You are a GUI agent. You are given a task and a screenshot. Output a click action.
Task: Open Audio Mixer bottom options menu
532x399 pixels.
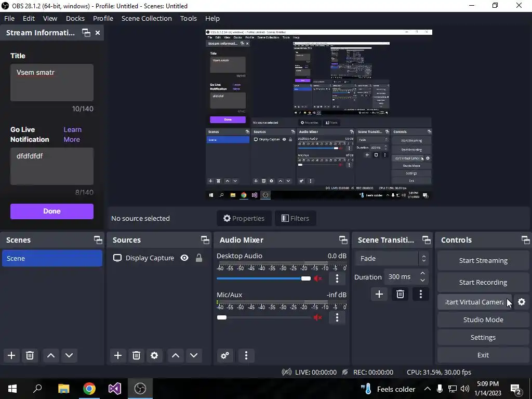click(x=246, y=355)
